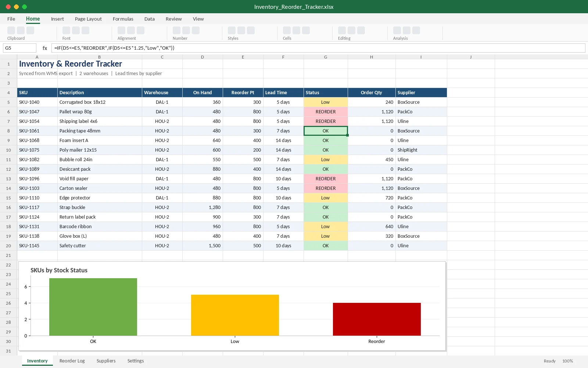This screenshot has width=588, height=368.
Task: Click the REORDER status for Carton sealer
Action: 326,188
